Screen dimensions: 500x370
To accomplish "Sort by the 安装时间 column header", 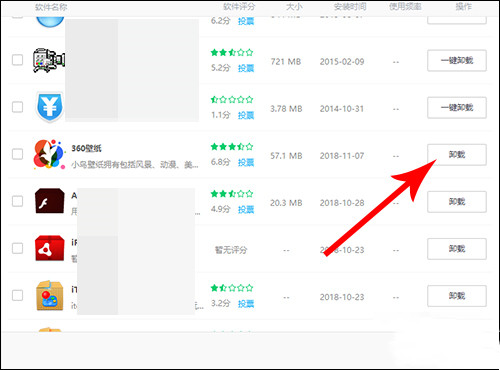I will point(350,7).
